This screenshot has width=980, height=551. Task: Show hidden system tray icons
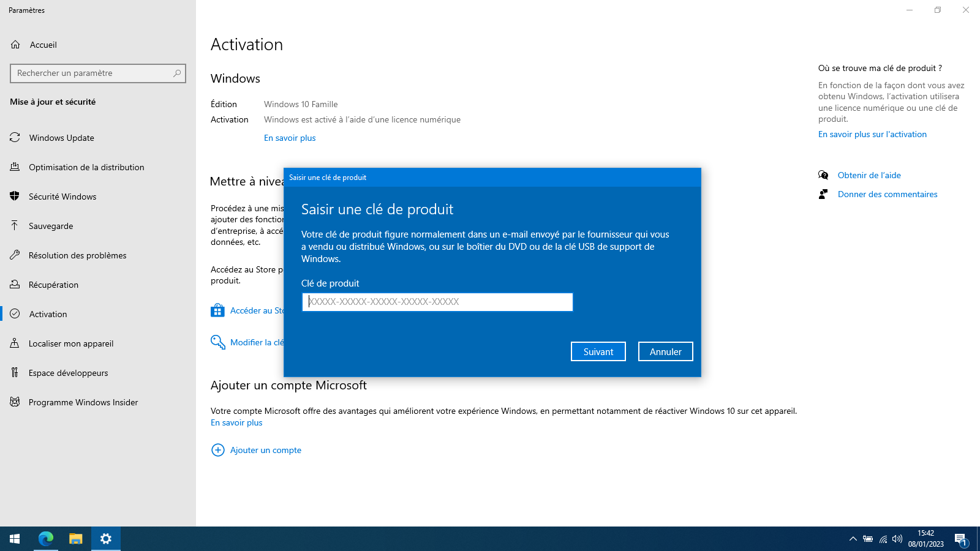(x=853, y=539)
